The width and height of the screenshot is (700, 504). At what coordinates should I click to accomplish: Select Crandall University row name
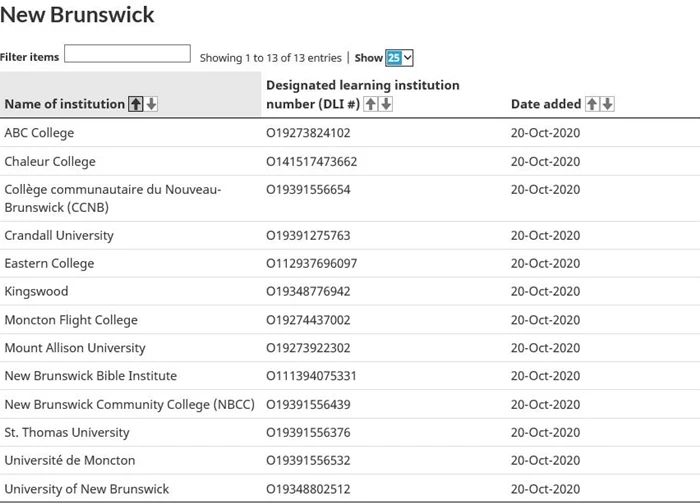(x=59, y=235)
